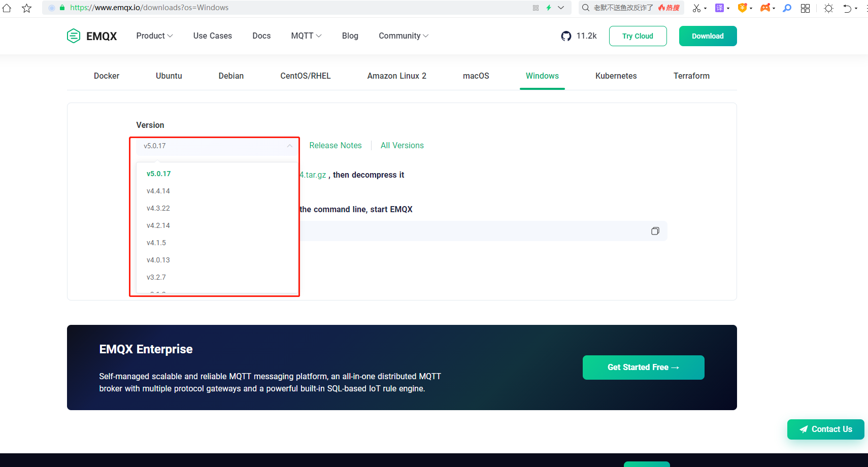Expand the Community menu

(404, 36)
